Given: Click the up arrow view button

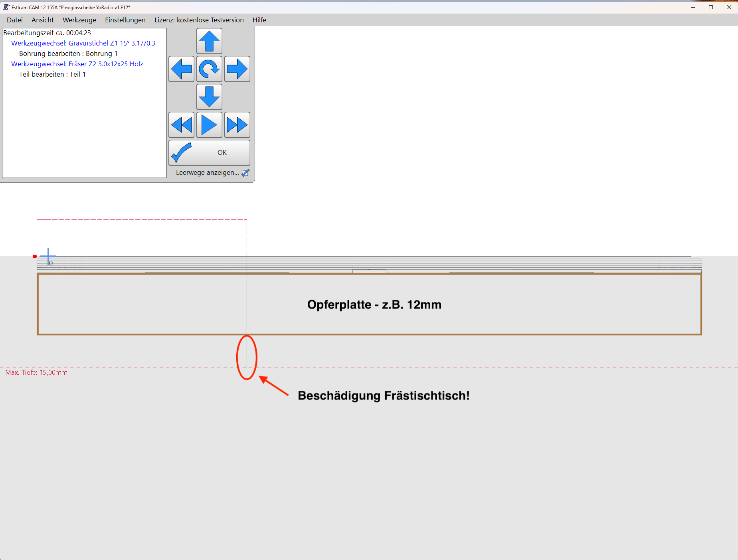Looking at the screenshot, I should [209, 41].
